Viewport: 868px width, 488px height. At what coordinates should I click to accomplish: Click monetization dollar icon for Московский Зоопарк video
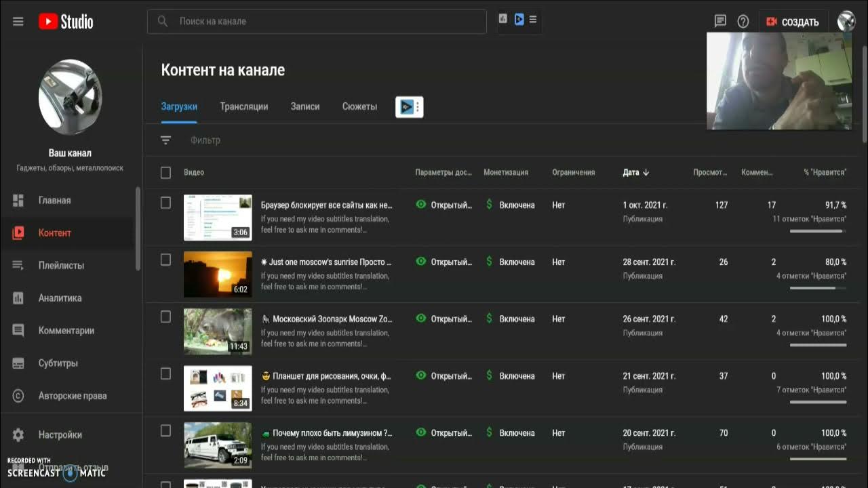point(489,319)
